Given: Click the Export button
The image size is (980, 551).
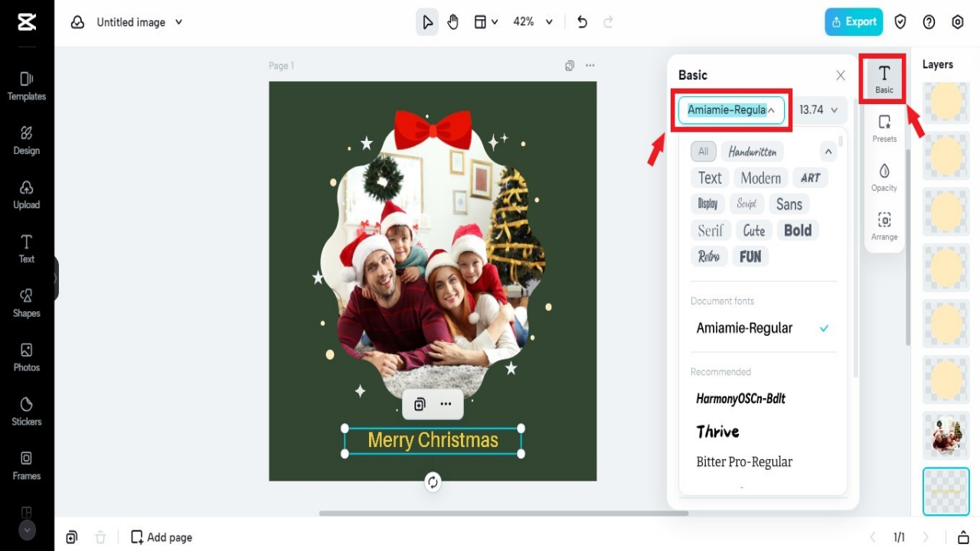Looking at the screenshot, I should 853,21.
